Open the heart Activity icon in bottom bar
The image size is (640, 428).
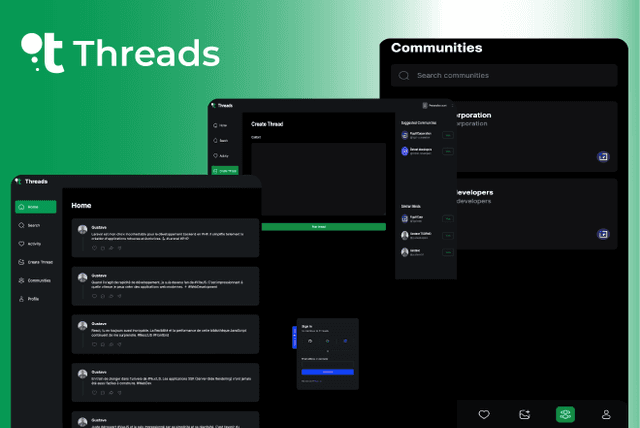pyautogui.click(x=484, y=414)
